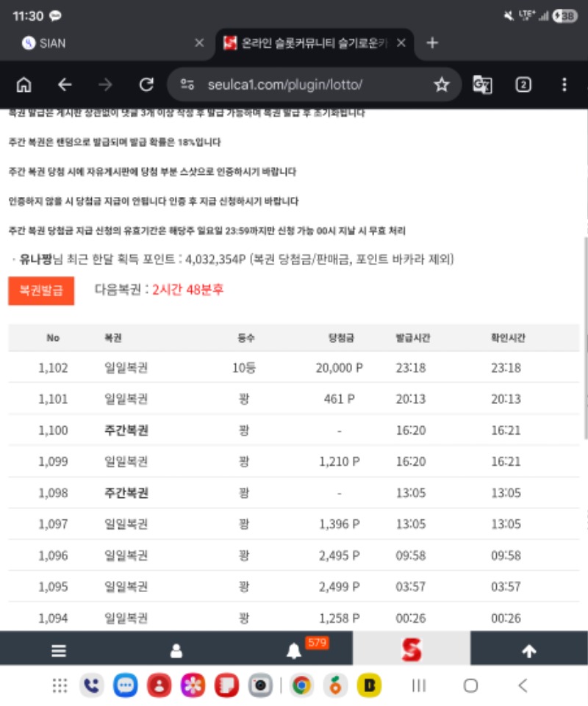This screenshot has height=706, width=588.
Task: Open the hamburger menu in bottom bar
Action: point(59,650)
